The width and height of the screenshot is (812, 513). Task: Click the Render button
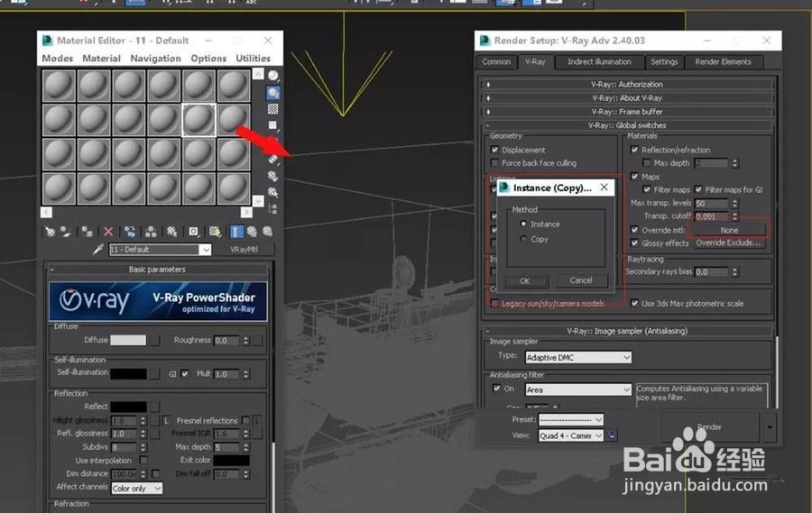709,427
